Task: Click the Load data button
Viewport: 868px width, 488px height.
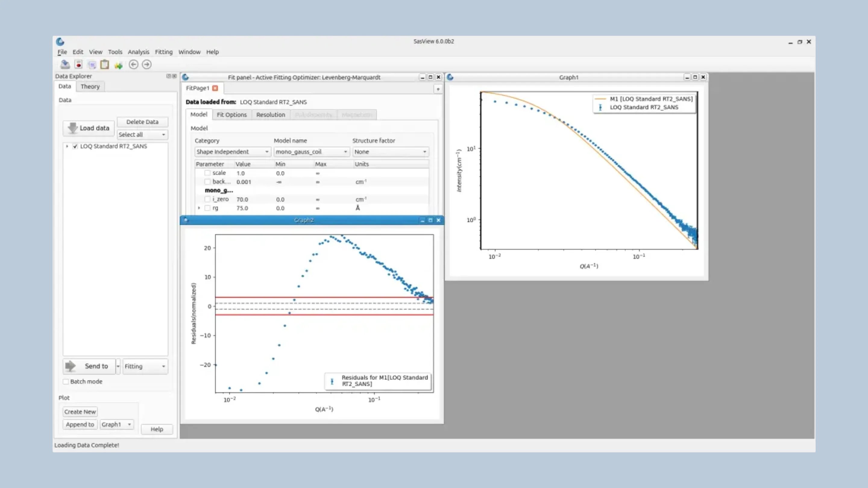Action: coord(89,128)
